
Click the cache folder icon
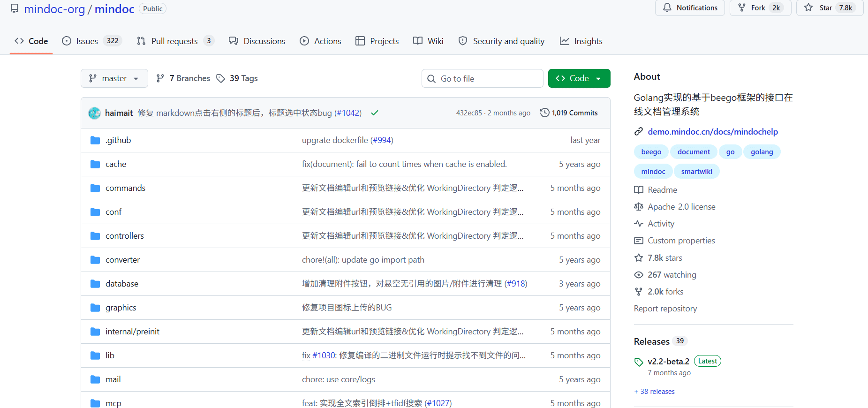[x=95, y=164]
